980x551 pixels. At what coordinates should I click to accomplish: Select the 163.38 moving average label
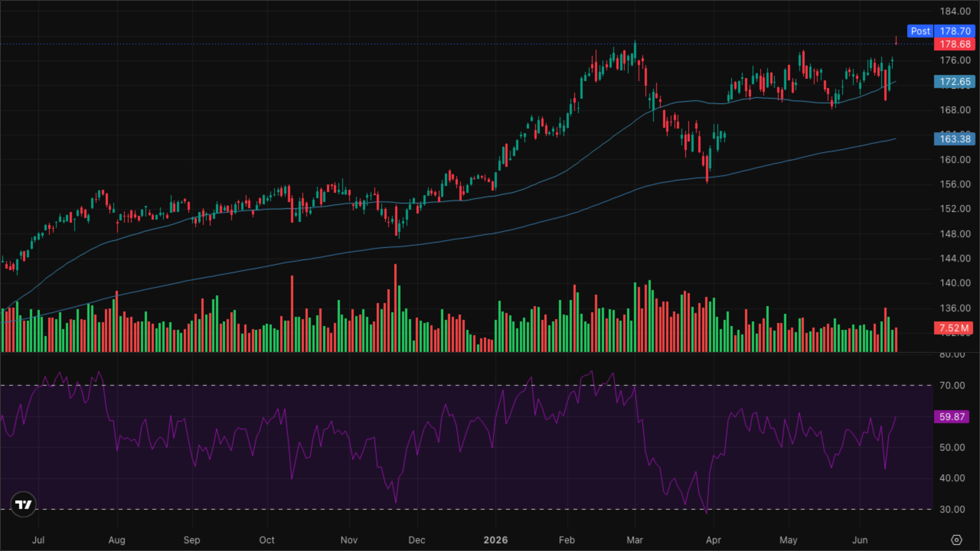(x=955, y=139)
